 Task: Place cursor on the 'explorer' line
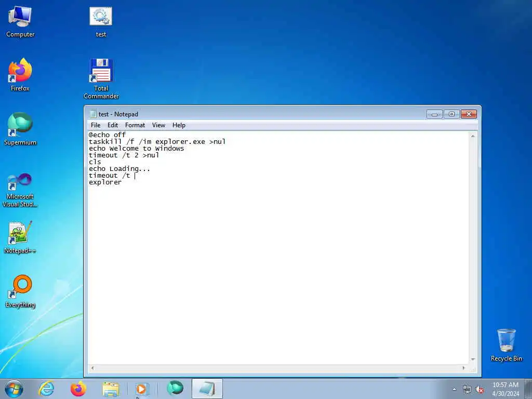[x=105, y=182]
